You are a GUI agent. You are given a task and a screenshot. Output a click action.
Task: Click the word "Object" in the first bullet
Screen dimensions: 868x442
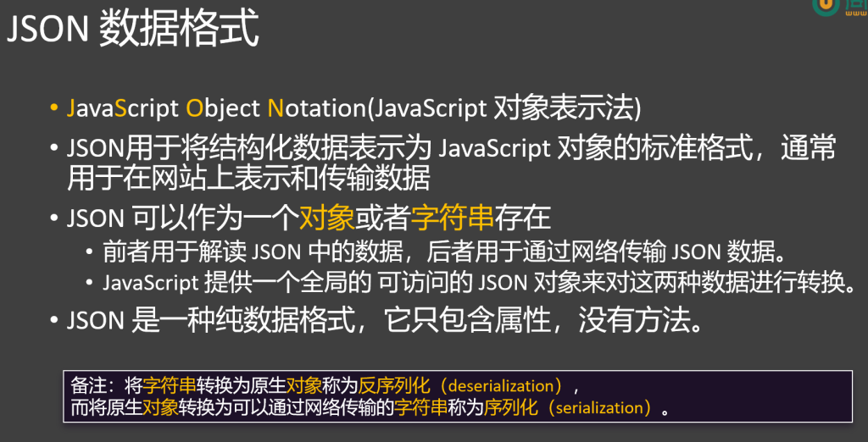(x=223, y=108)
